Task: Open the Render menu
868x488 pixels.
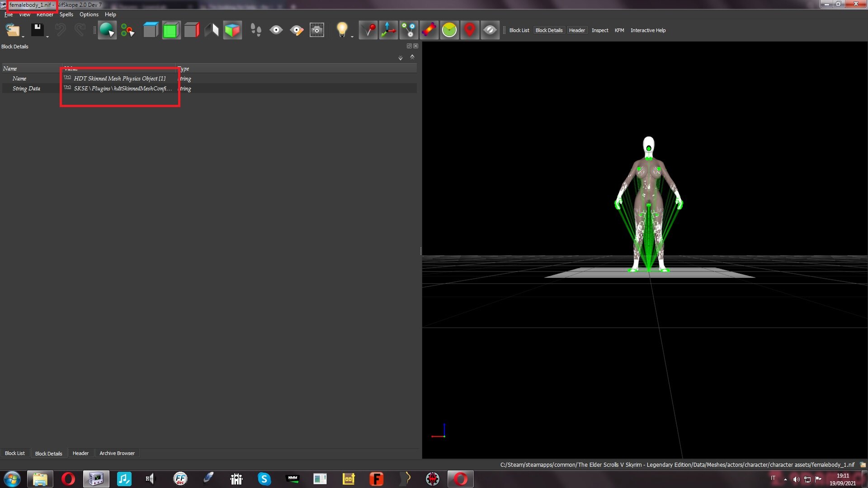Action: coord(45,14)
